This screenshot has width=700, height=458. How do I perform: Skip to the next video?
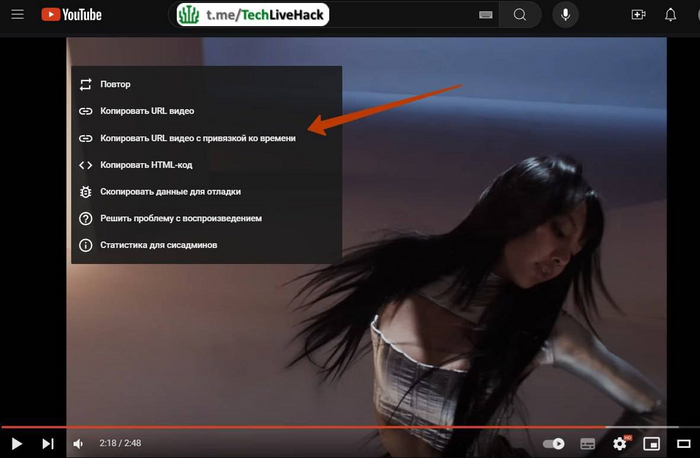click(48, 444)
